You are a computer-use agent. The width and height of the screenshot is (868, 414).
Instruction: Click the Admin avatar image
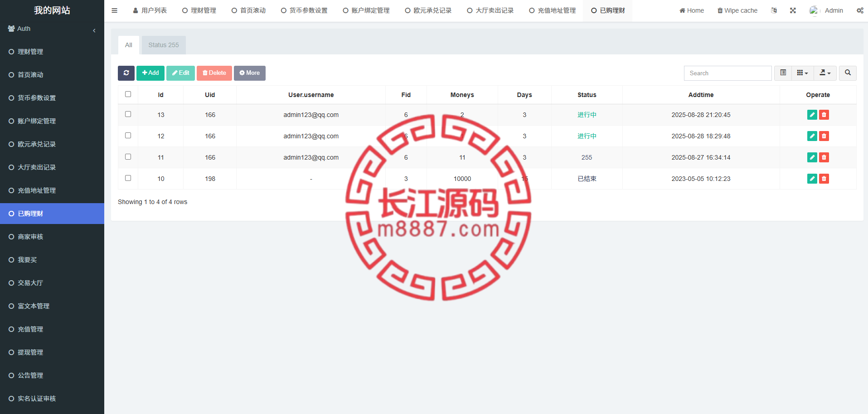814,10
